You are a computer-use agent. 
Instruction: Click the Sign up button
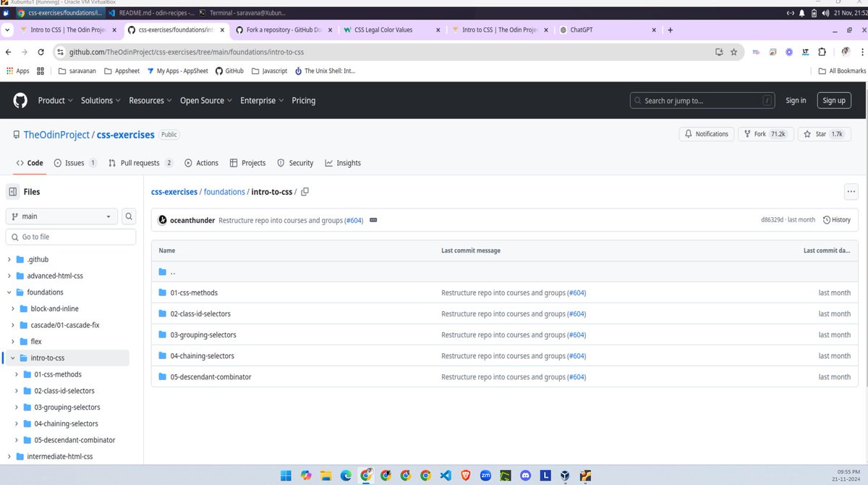click(x=834, y=101)
